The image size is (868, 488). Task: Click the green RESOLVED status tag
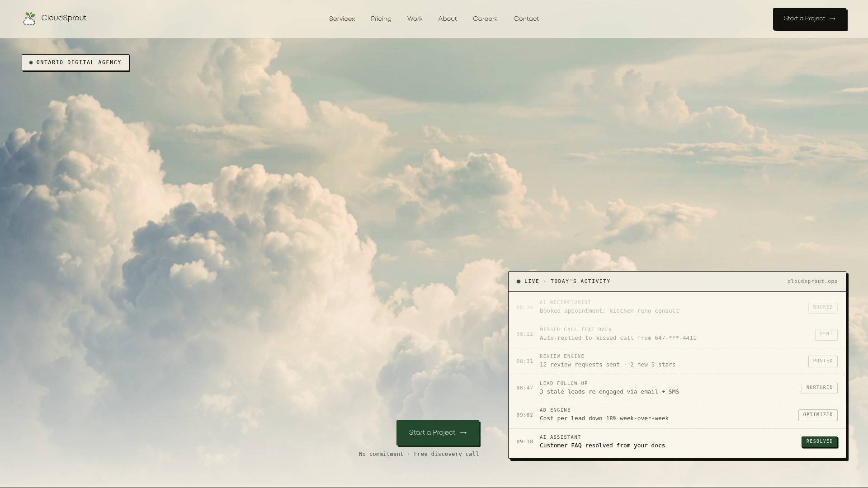819,441
